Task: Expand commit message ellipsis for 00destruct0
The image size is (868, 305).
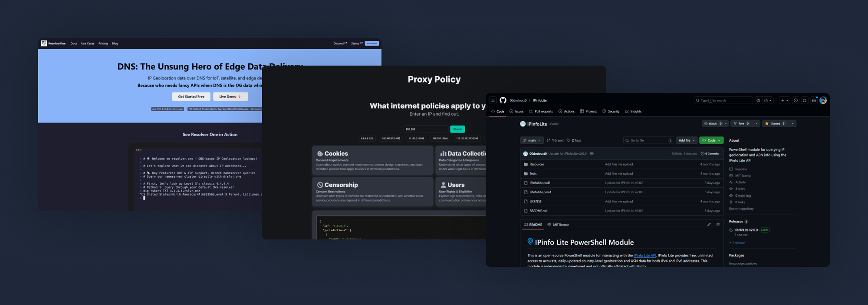Action: pos(592,153)
